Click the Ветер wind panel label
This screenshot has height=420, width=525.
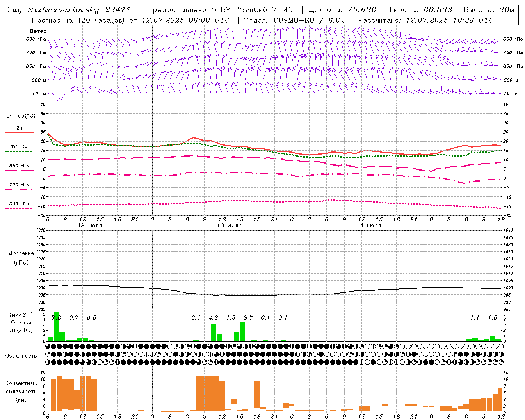pos(38,31)
